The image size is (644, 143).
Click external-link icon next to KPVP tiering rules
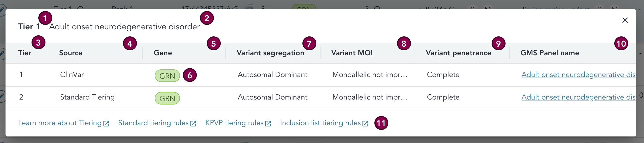point(268,124)
